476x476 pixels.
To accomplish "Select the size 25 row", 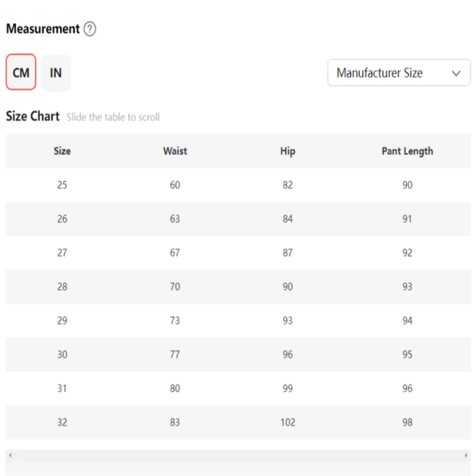I will [x=238, y=185].
